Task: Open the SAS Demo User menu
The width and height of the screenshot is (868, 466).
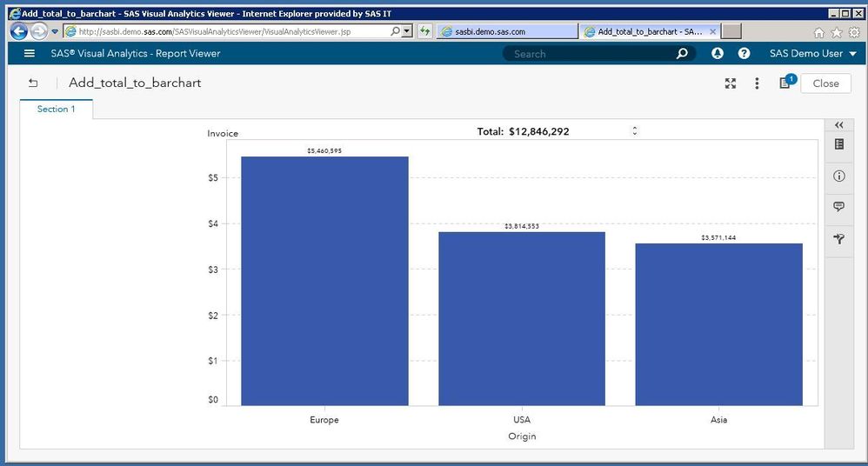Action: pos(812,53)
